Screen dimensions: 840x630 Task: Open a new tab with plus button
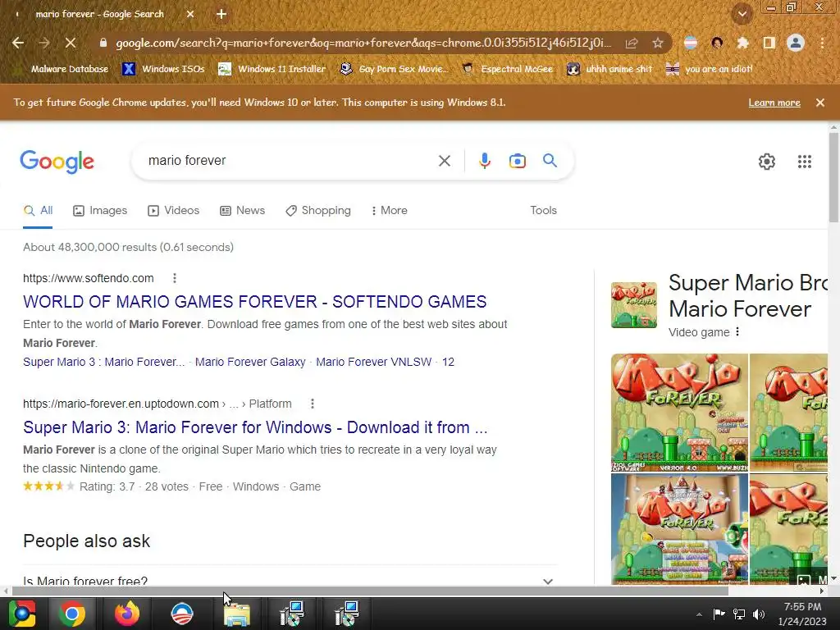click(221, 15)
